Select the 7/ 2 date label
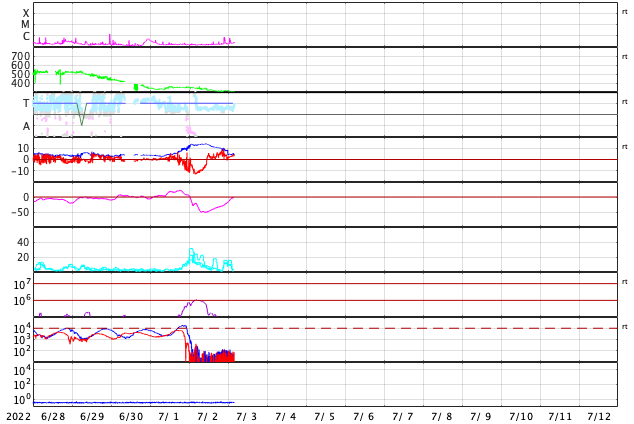 coord(208,416)
